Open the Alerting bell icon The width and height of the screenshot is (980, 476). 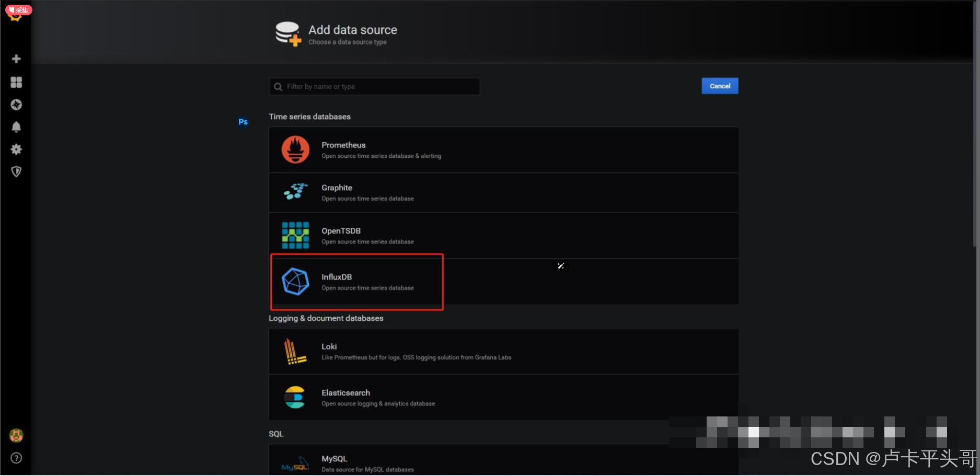coord(16,127)
